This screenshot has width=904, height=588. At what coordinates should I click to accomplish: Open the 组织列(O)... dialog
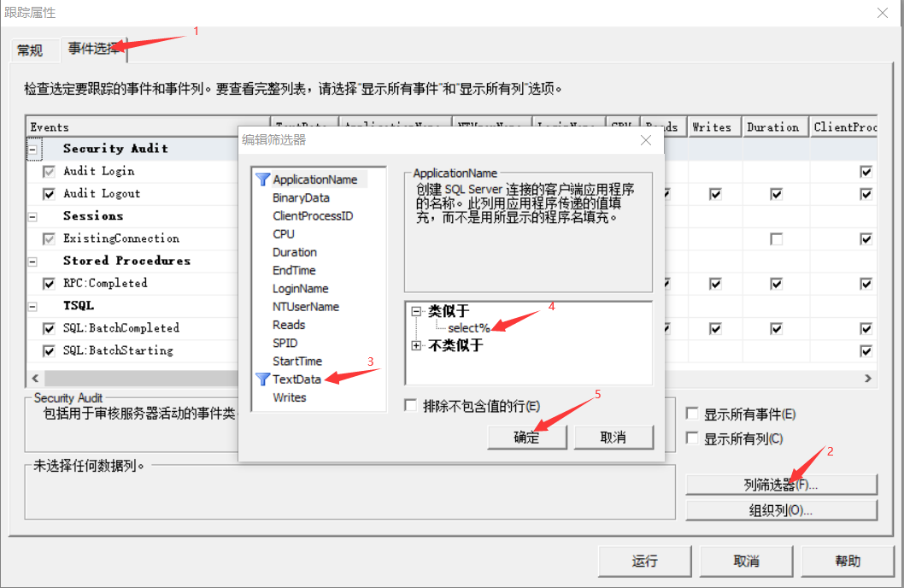tap(781, 510)
